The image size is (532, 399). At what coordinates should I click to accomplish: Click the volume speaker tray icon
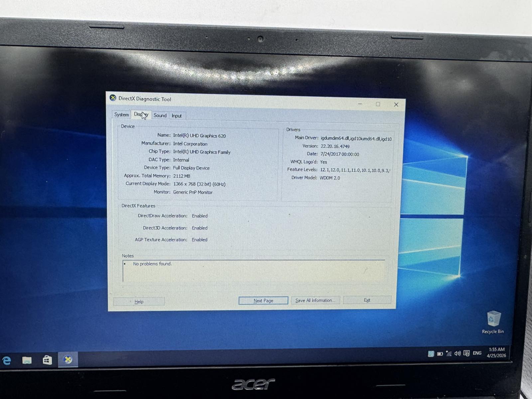point(458,353)
